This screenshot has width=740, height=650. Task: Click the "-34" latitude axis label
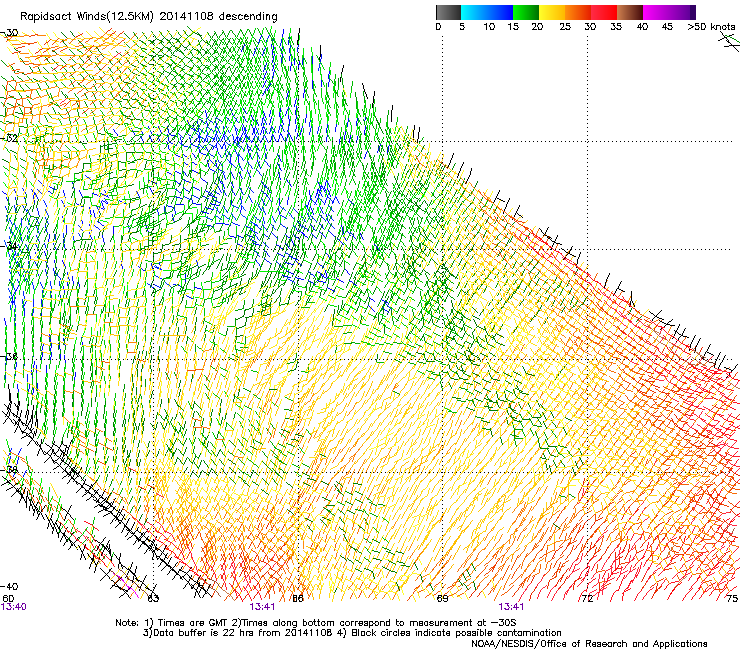[x=9, y=246]
